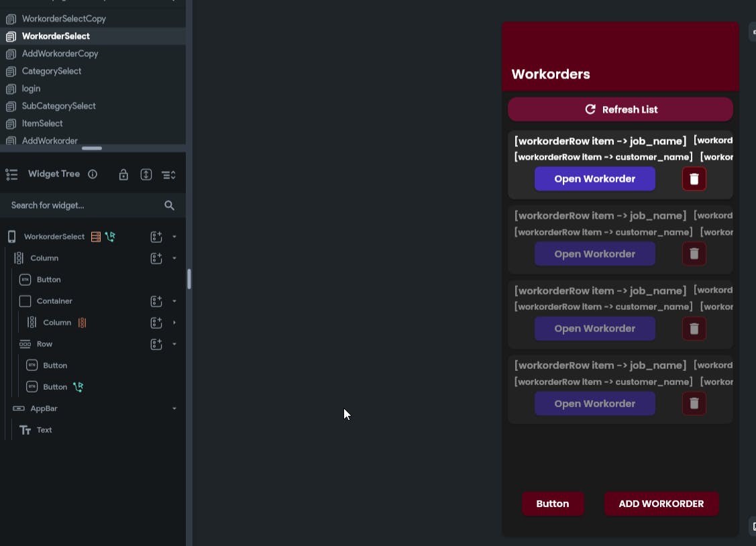Click Open Workorder in third workorder card

click(595, 329)
